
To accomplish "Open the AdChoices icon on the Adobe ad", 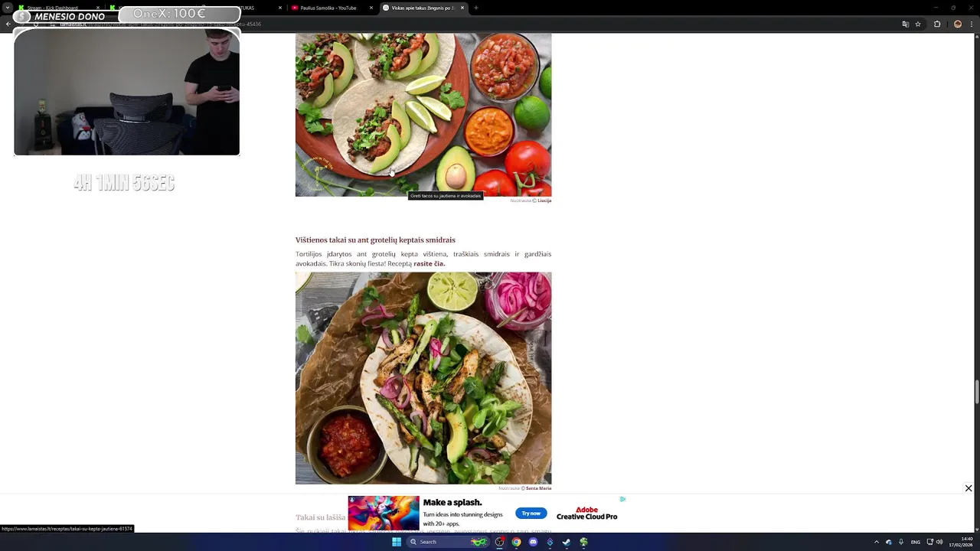I will pyautogui.click(x=622, y=499).
